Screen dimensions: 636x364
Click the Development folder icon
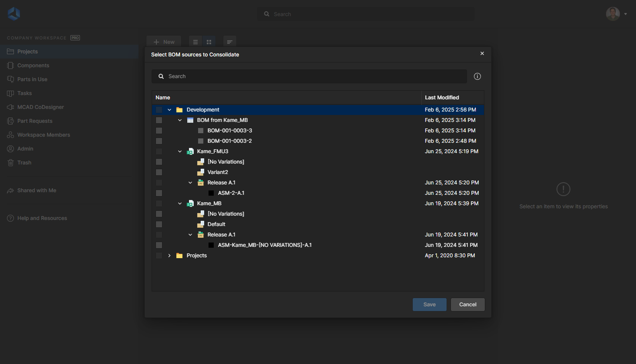pos(179,110)
